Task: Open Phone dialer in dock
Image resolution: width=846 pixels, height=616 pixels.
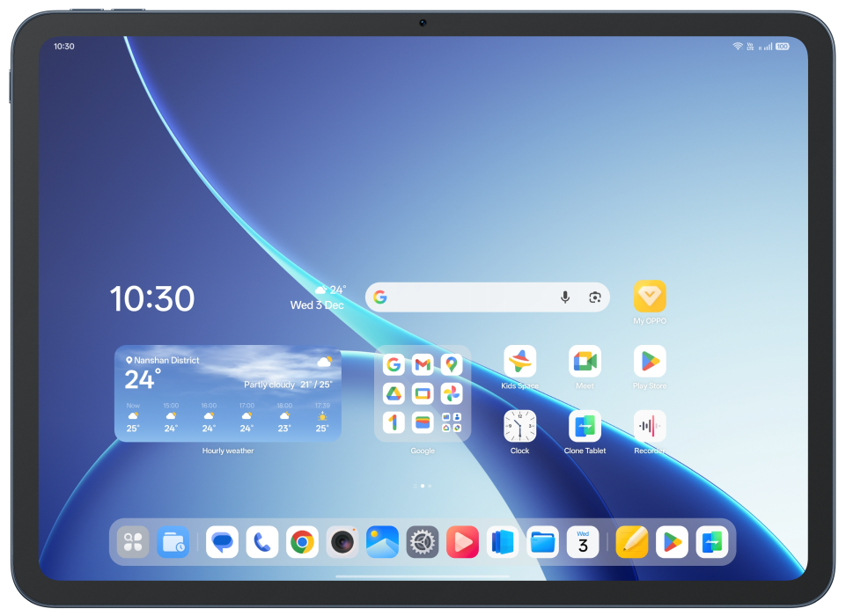Action: 262,542
